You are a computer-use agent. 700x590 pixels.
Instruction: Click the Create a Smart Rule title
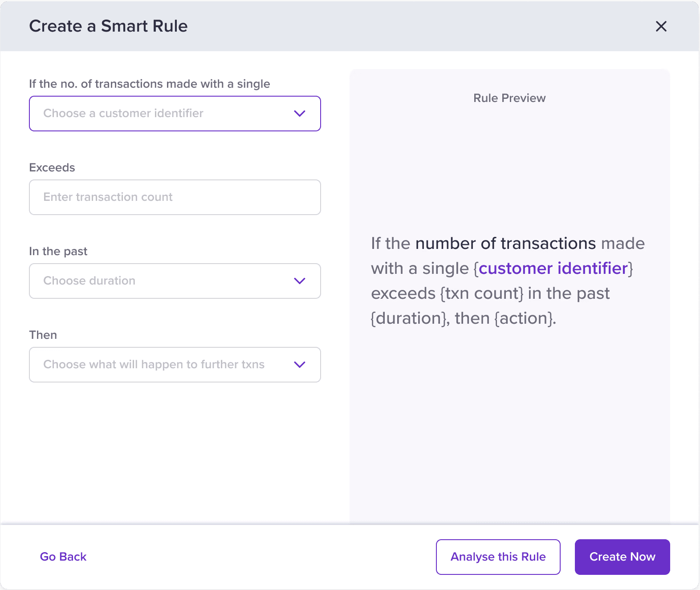coord(108,26)
